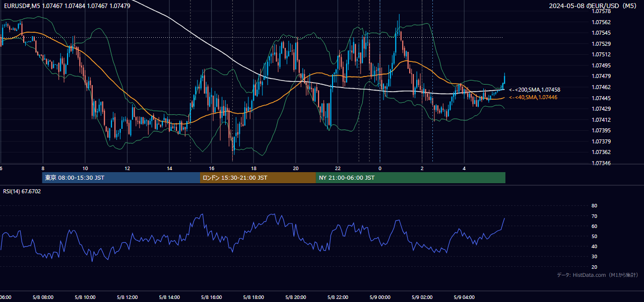The height and width of the screenshot is (302, 644).
Task: Click hour label 20 under price chart
Action: (296, 168)
